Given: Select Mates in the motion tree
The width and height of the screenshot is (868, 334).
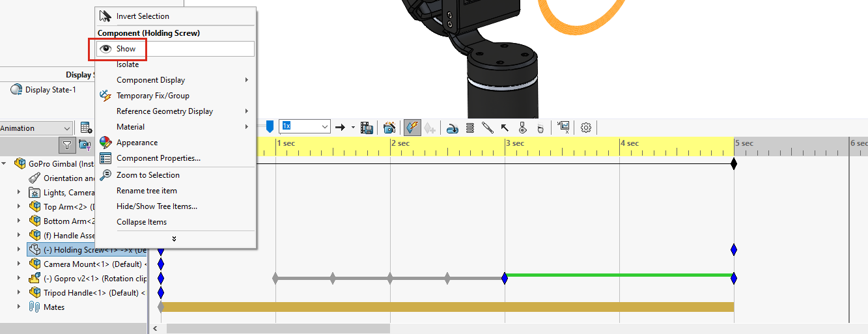Looking at the screenshot, I should pos(53,307).
